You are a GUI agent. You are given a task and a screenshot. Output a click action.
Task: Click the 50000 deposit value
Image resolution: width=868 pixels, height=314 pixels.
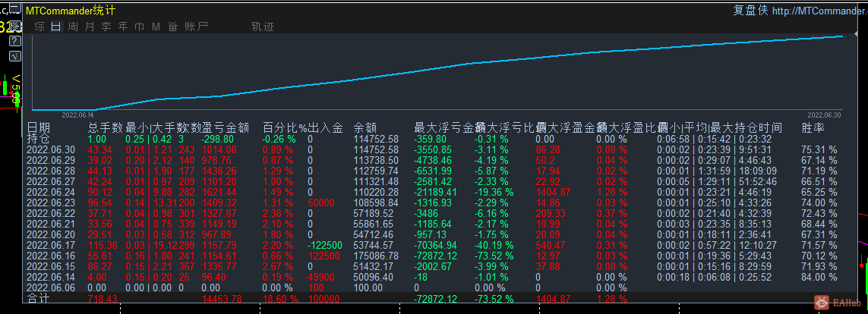point(321,203)
